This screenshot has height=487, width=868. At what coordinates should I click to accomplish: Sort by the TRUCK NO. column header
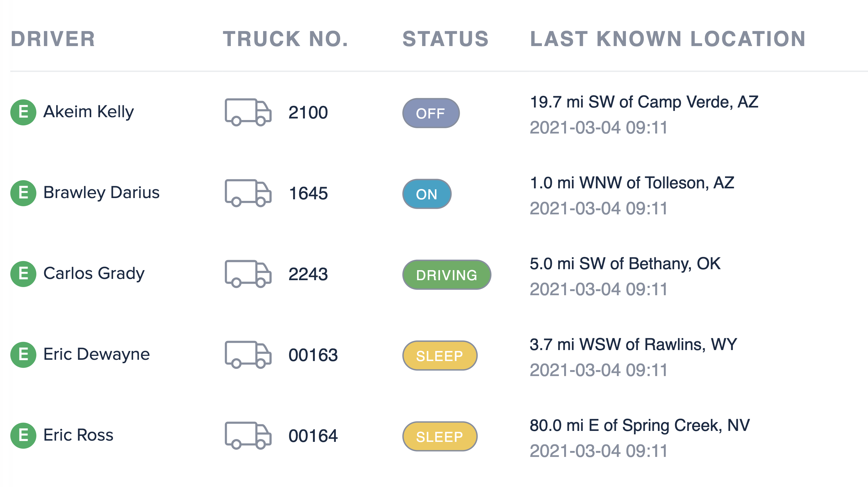pyautogui.click(x=285, y=39)
